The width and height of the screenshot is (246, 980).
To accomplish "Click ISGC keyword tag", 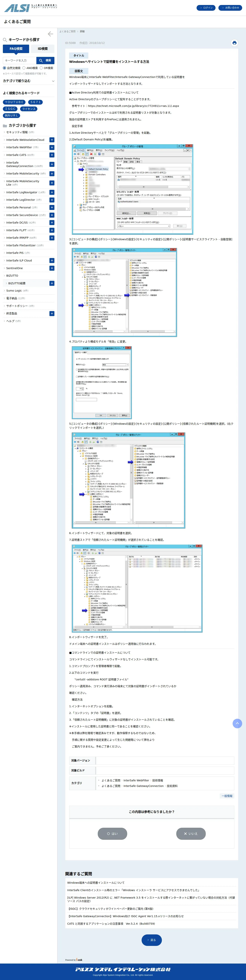I will tap(10, 109).
